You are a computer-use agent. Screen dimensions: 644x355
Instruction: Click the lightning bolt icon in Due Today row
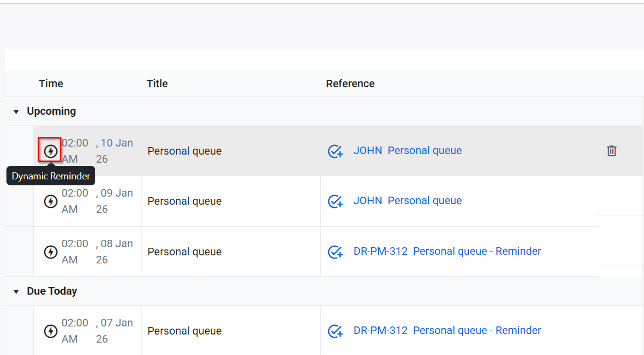(x=51, y=331)
